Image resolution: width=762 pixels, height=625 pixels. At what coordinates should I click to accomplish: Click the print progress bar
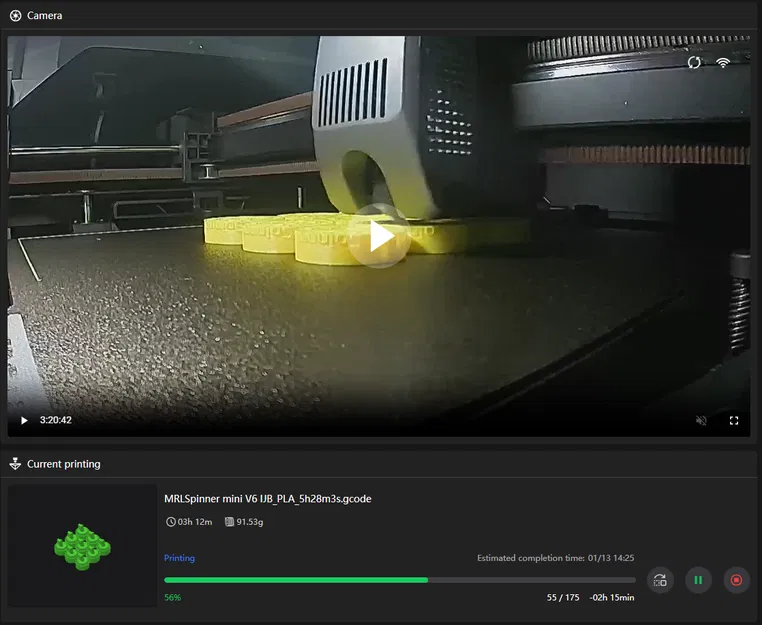click(399, 580)
